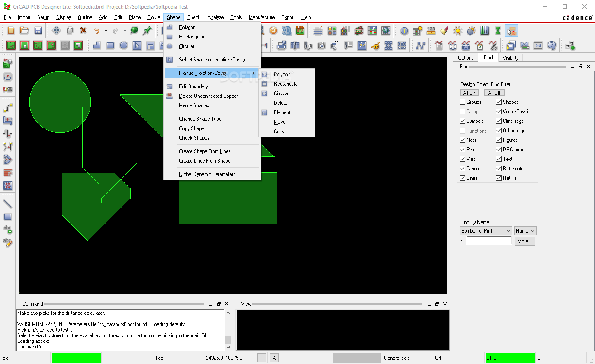
Task: Click the Add Text abc plus icon
Action: point(7,230)
